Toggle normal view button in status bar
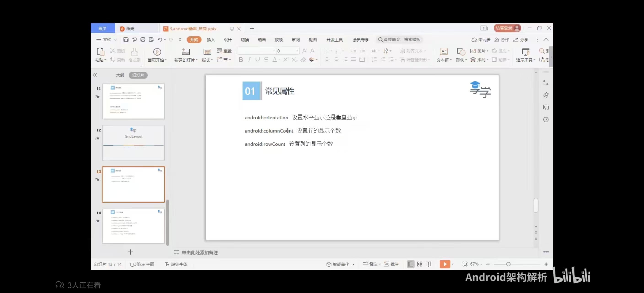The image size is (644, 293). (x=411, y=264)
